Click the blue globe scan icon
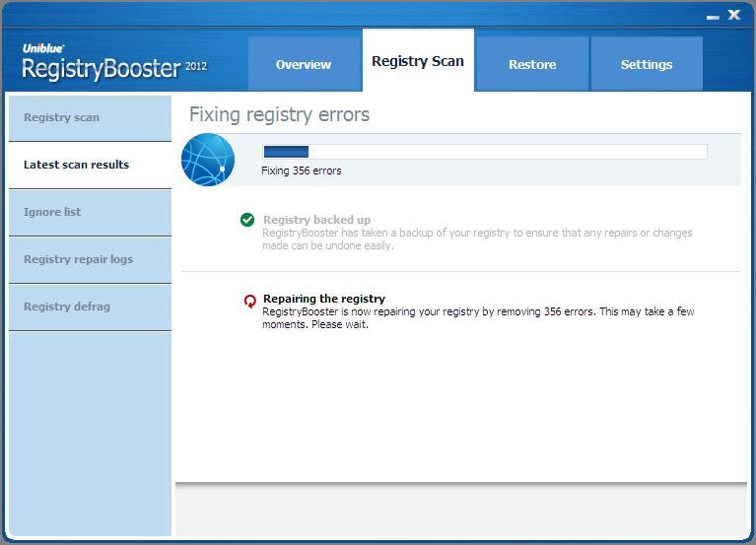Screen dimensions: 756x545 click(208, 160)
